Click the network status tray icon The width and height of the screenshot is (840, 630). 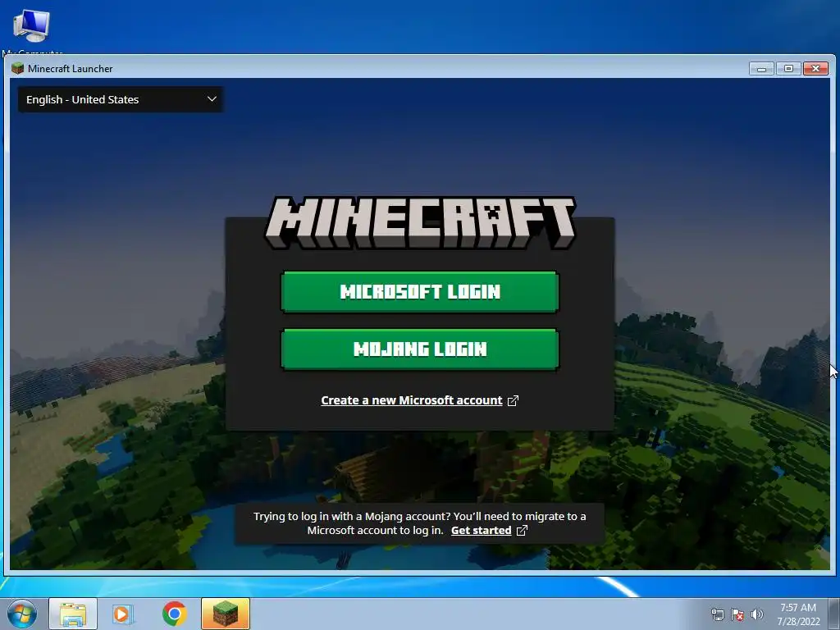coord(717,614)
